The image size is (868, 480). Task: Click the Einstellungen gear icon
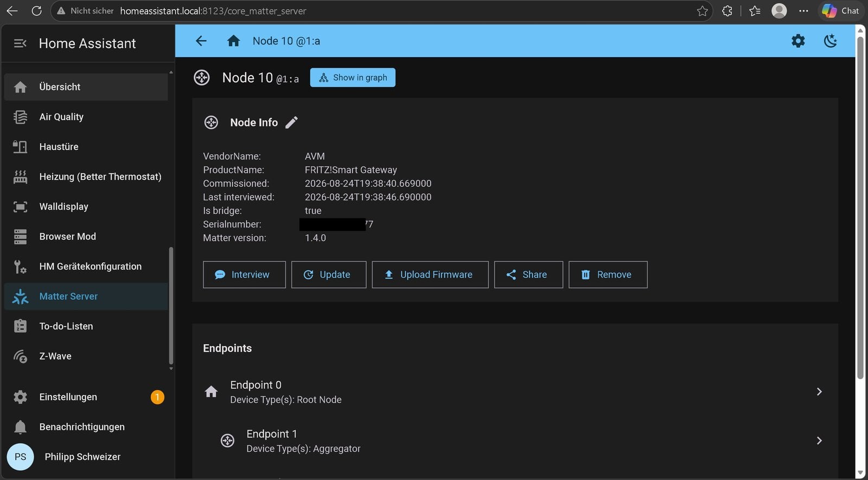[20, 397]
